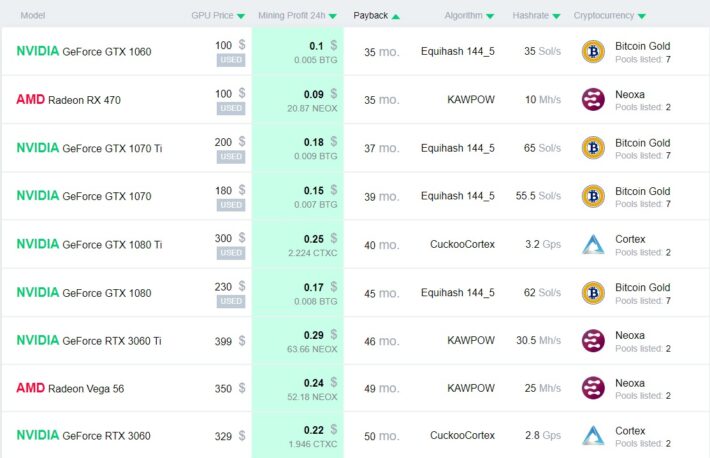Click 52.18 NEOX profit value

(x=312, y=397)
